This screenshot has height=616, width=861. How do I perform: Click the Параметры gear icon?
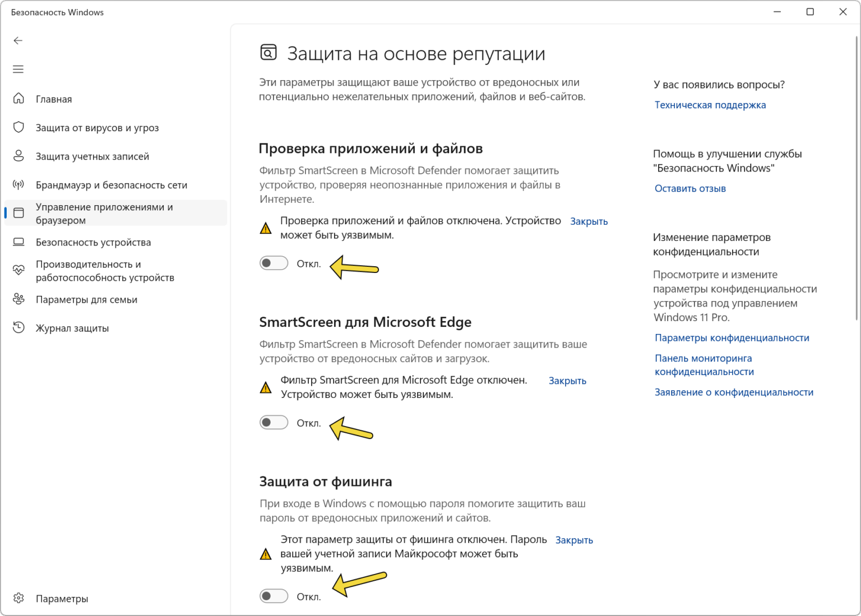click(x=18, y=598)
